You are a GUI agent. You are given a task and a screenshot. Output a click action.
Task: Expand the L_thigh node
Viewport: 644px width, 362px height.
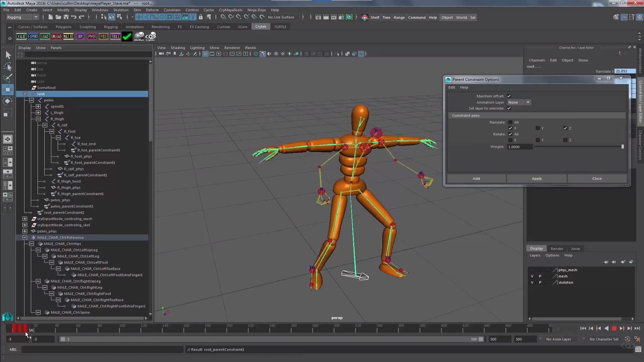(38, 113)
